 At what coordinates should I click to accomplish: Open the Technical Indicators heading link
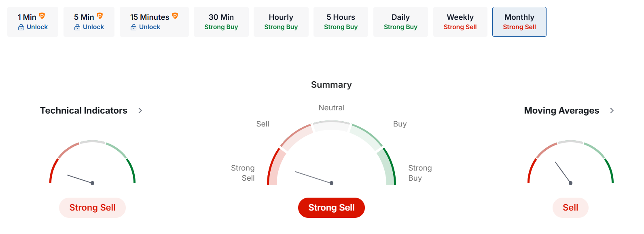tap(84, 111)
